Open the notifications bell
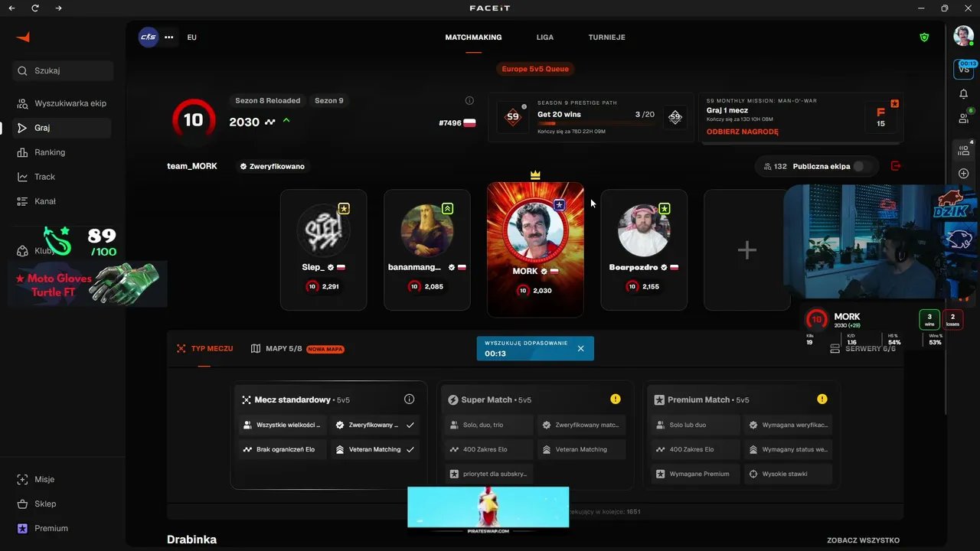The image size is (980, 551). click(x=963, y=93)
